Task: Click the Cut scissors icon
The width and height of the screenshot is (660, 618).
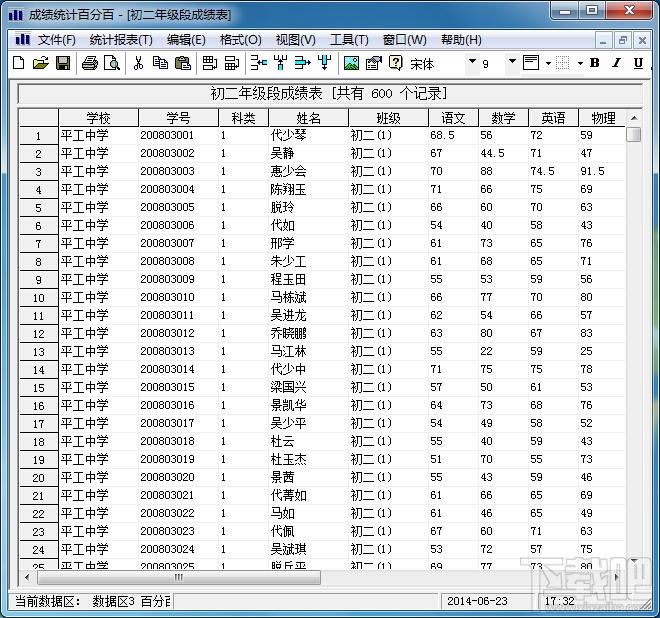Action: click(138, 63)
